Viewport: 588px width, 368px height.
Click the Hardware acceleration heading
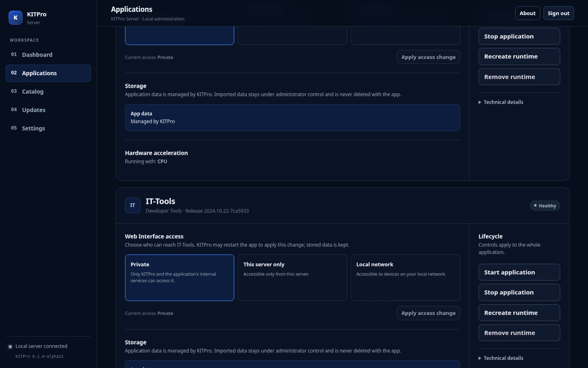coord(156,153)
